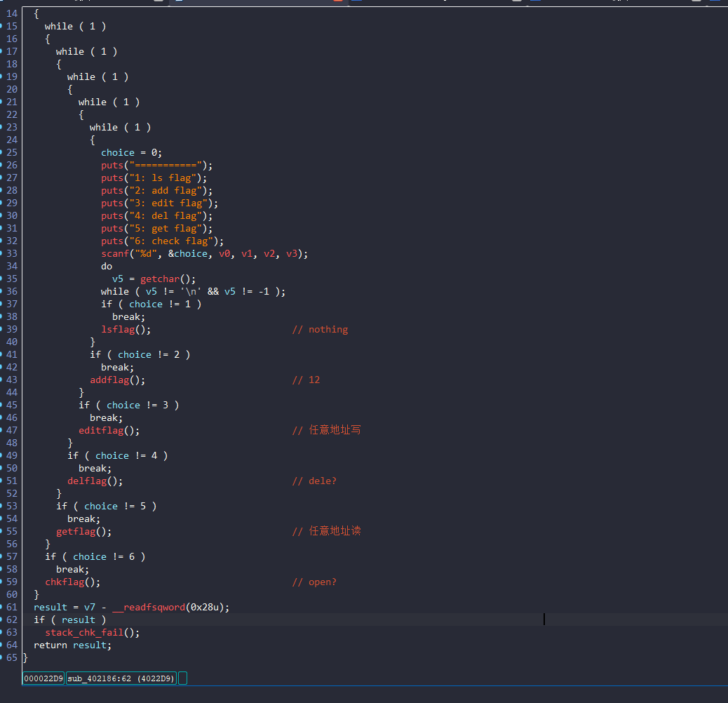Click "choice = 0;" on line 25

131,153
